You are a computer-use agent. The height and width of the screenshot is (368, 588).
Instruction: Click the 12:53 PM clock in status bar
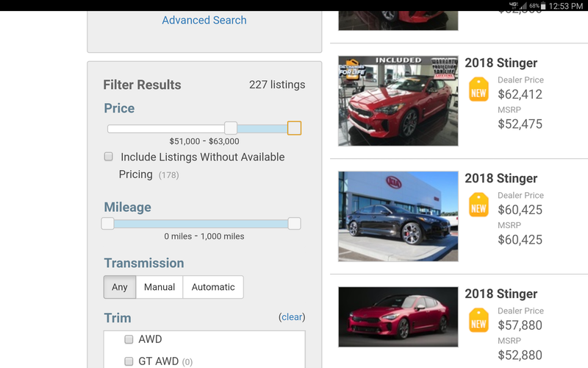[x=565, y=6]
